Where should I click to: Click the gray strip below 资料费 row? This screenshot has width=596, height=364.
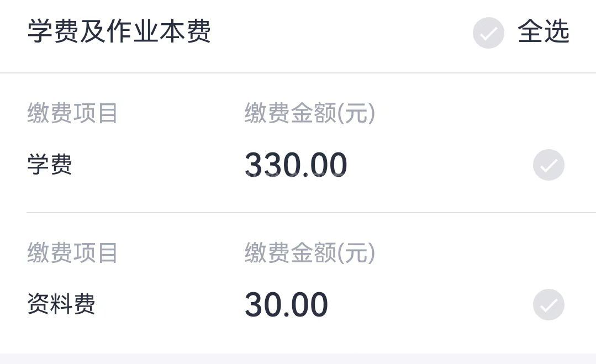(298, 358)
